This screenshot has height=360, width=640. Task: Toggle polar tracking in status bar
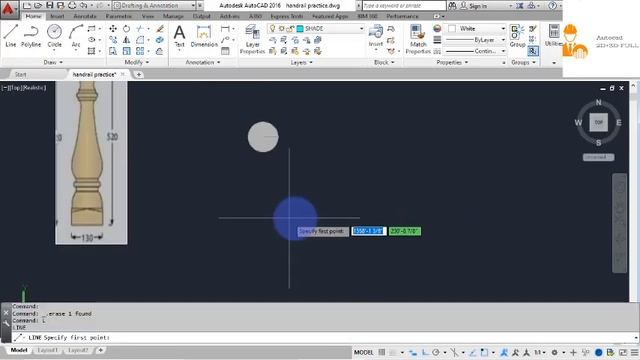436,352
